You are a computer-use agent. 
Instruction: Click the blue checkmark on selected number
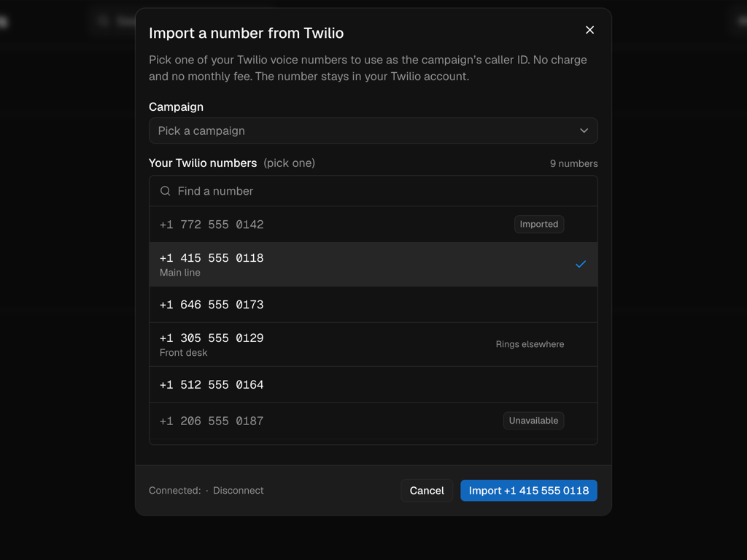point(580,264)
